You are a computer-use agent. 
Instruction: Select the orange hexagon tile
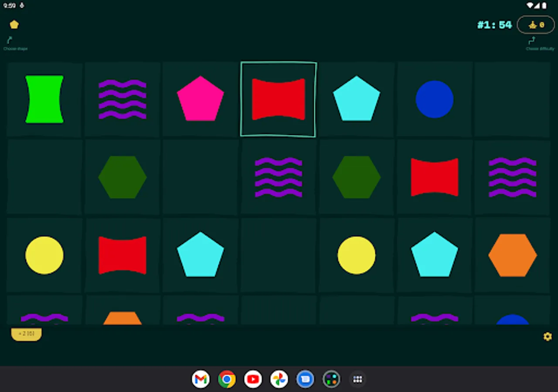(513, 255)
